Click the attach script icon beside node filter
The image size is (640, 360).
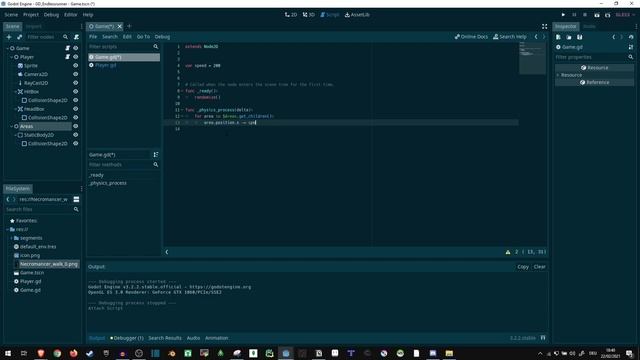(76, 37)
